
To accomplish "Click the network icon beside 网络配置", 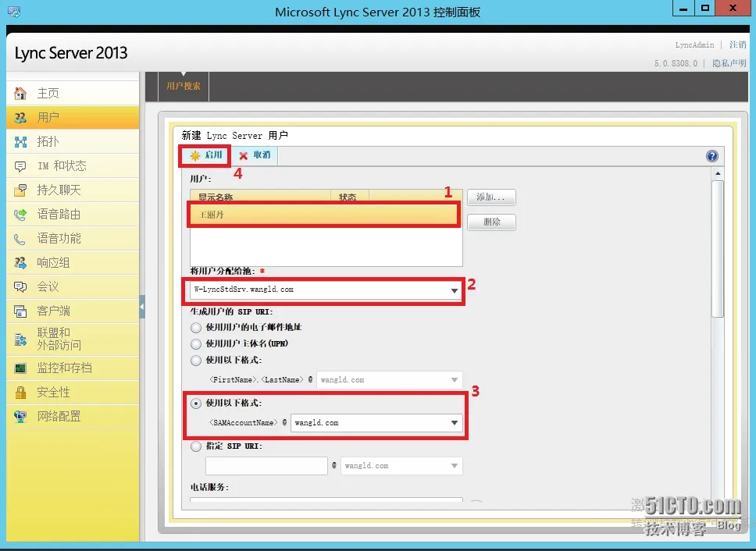I will point(20,417).
